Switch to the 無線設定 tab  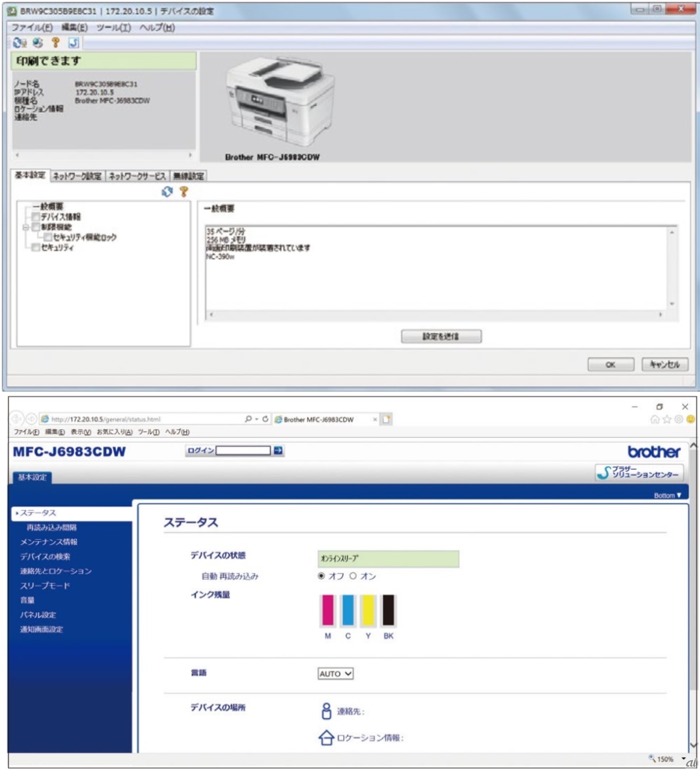point(189,176)
